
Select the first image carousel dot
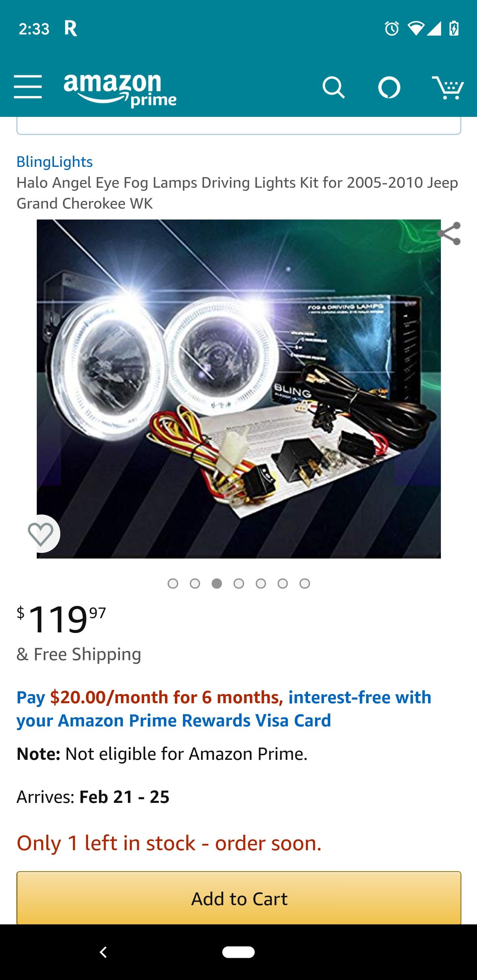(x=173, y=584)
